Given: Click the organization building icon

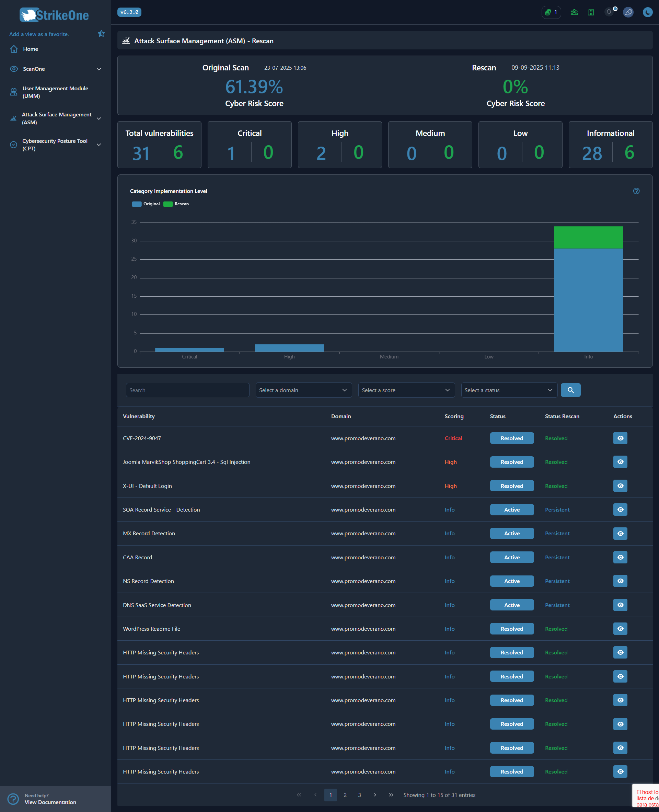Looking at the screenshot, I should [591, 12].
